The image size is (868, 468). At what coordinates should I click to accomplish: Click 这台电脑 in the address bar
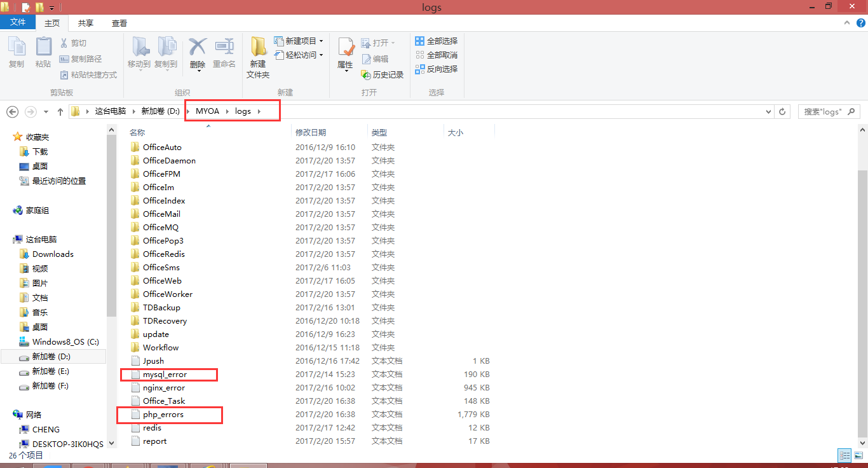coord(111,111)
